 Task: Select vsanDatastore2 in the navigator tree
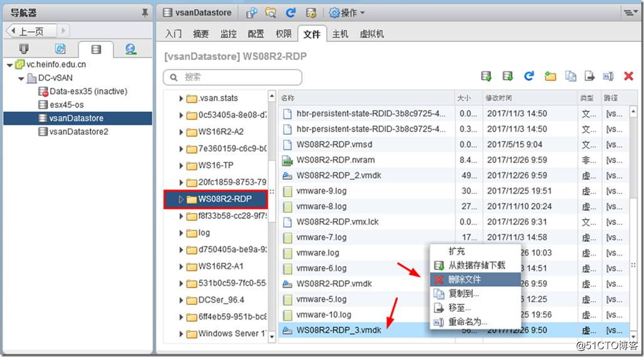coord(78,132)
